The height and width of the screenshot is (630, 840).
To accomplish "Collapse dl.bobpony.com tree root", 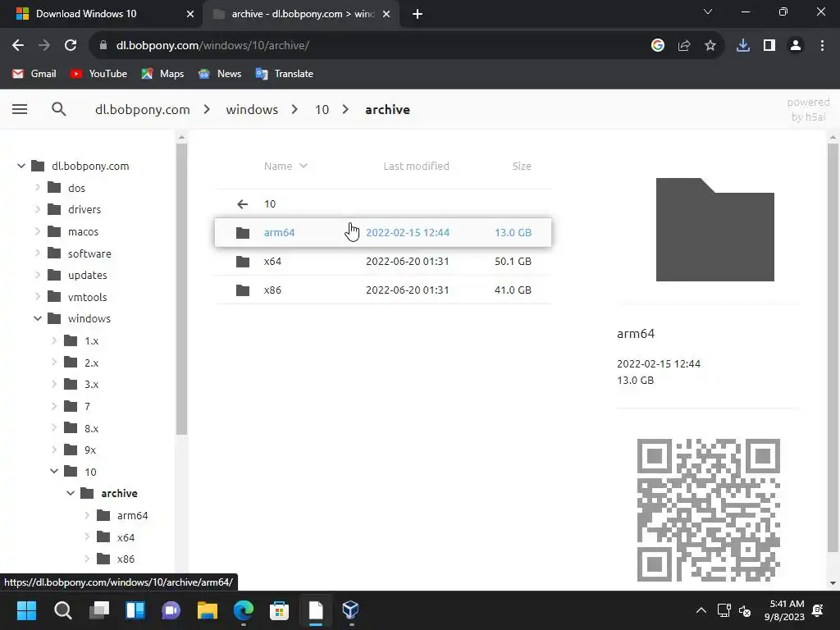I will [x=21, y=166].
